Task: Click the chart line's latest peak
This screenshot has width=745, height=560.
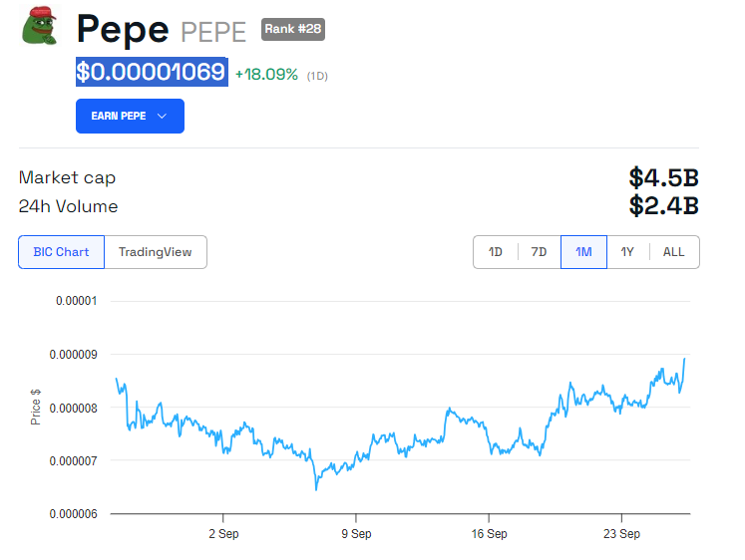Action: (x=685, y=359)
